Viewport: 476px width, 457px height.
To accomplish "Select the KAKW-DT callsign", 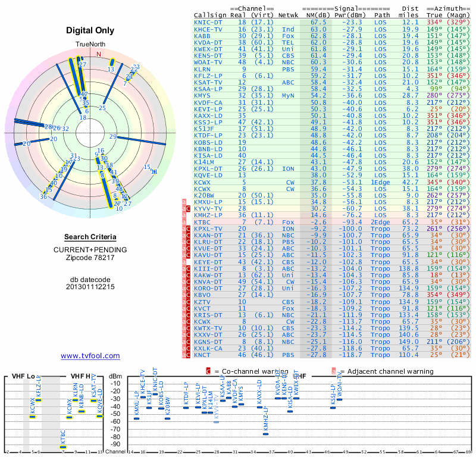I will coord(208,275).
